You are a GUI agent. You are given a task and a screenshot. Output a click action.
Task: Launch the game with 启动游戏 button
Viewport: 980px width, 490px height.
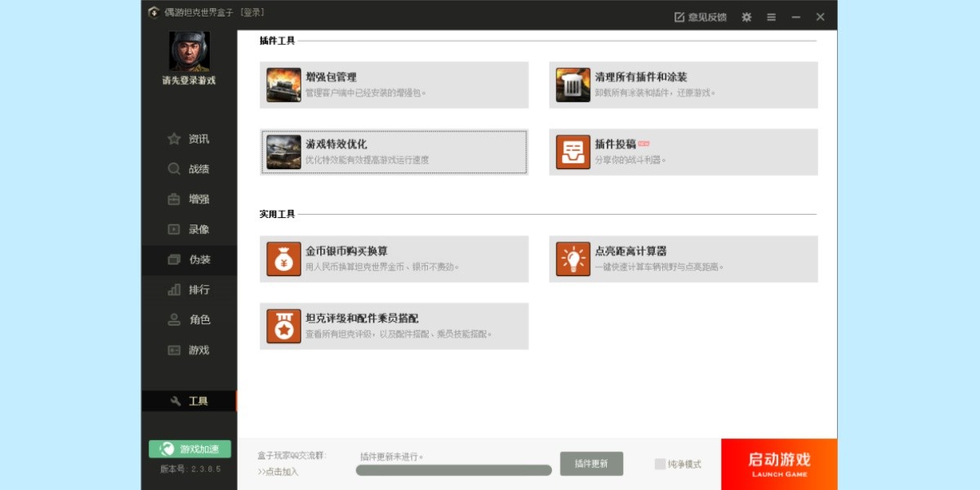[779, 464]
